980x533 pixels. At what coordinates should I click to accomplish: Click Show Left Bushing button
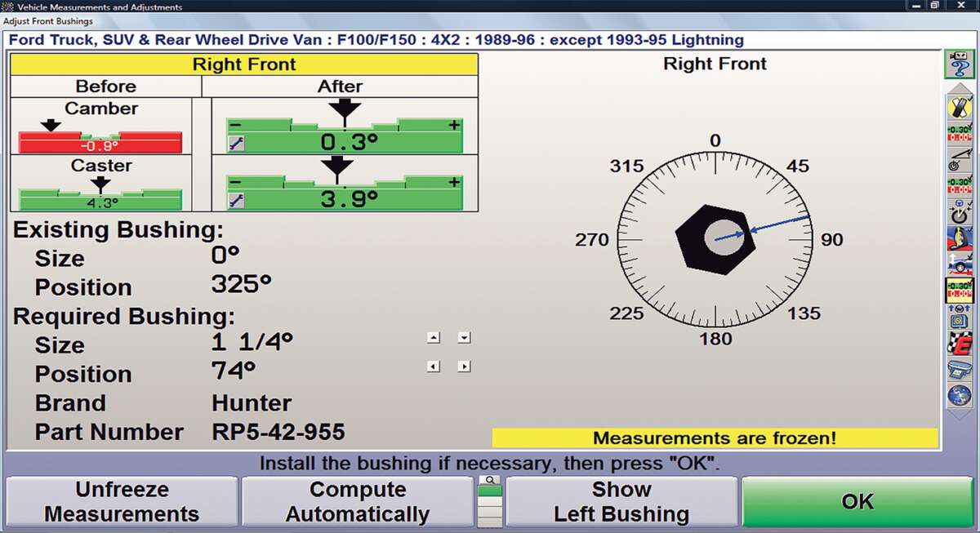(x=621, y=502)
